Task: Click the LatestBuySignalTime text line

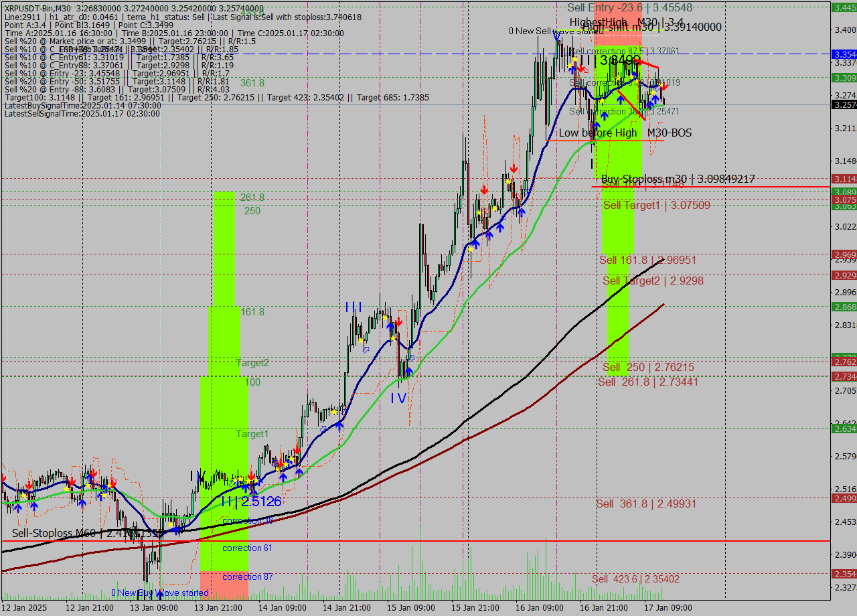Action: click(82, 105)
